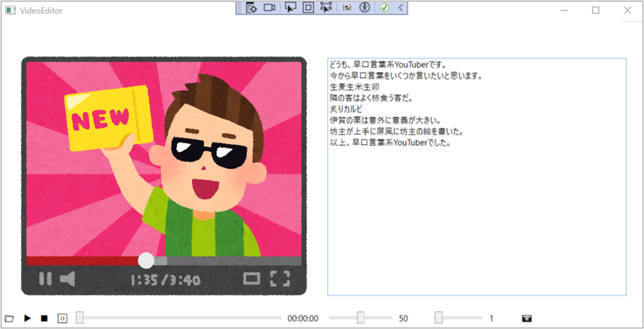Click the video preview display area
The image size is (644, 329).
tap(164, 176)
